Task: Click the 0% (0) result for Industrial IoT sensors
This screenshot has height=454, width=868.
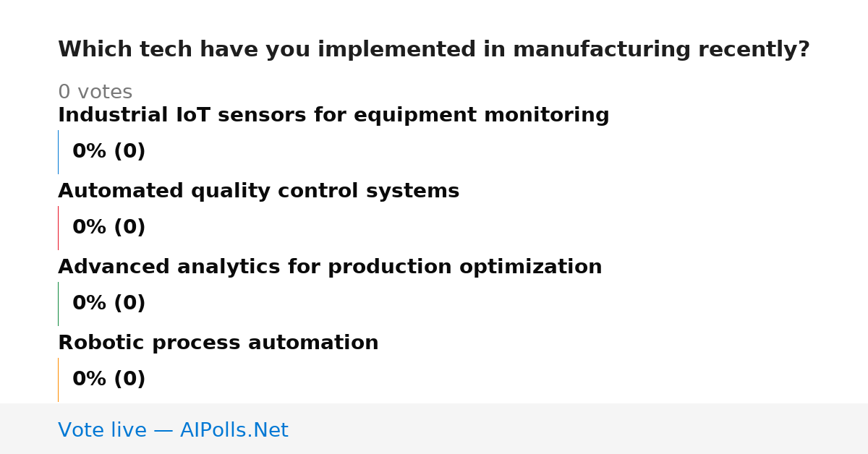Action: 109,152
